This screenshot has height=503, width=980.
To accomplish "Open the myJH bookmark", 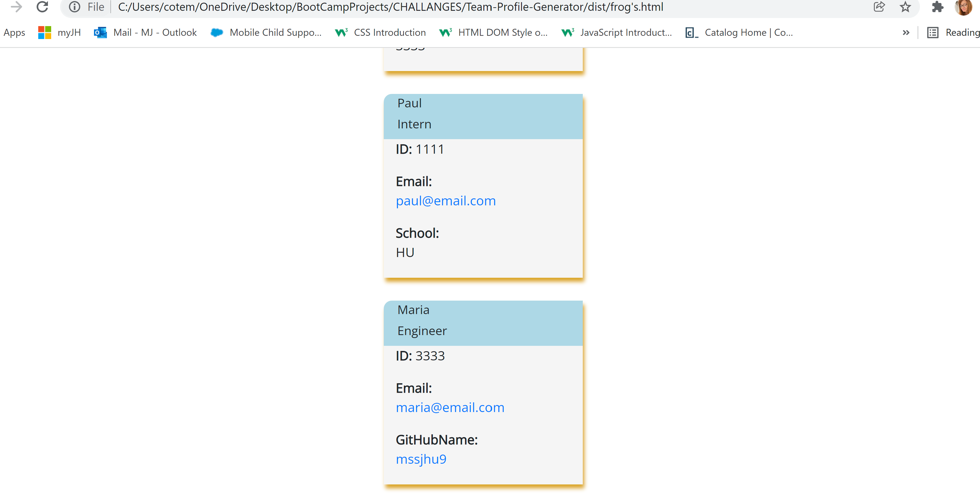I will click(60, 33).
